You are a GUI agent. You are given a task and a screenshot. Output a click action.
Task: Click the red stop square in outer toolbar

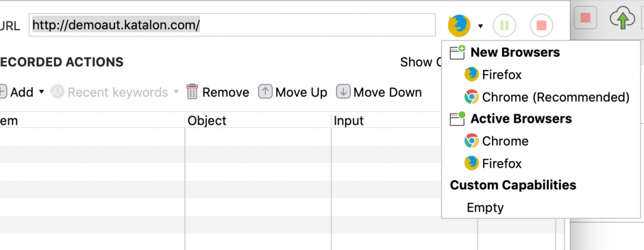(586, 18)
